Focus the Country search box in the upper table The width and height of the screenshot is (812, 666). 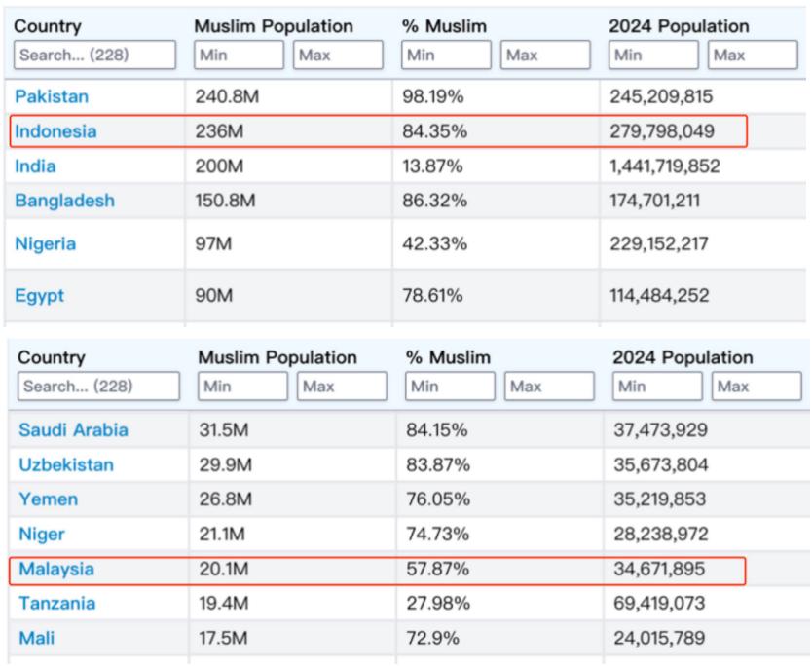(x=94, y=55)
